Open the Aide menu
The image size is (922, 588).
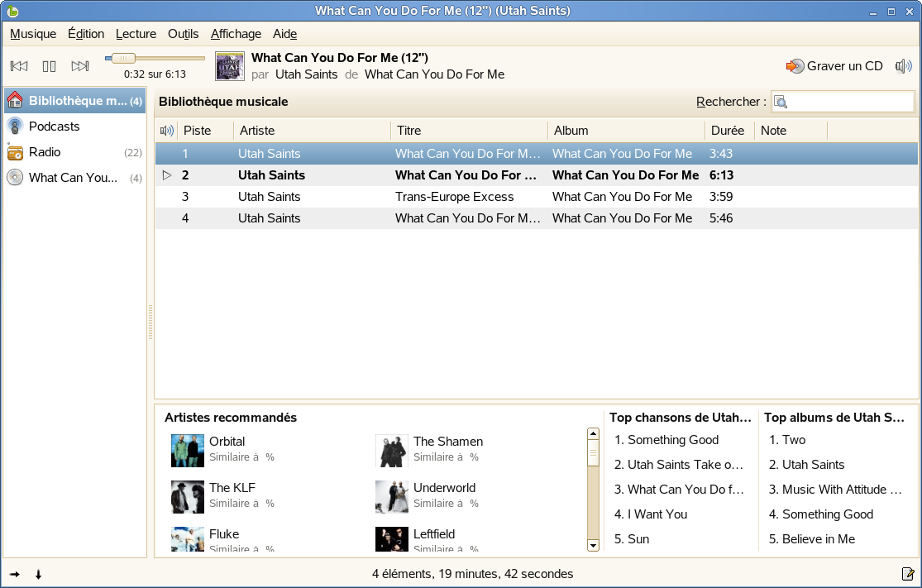pos(284,34)
